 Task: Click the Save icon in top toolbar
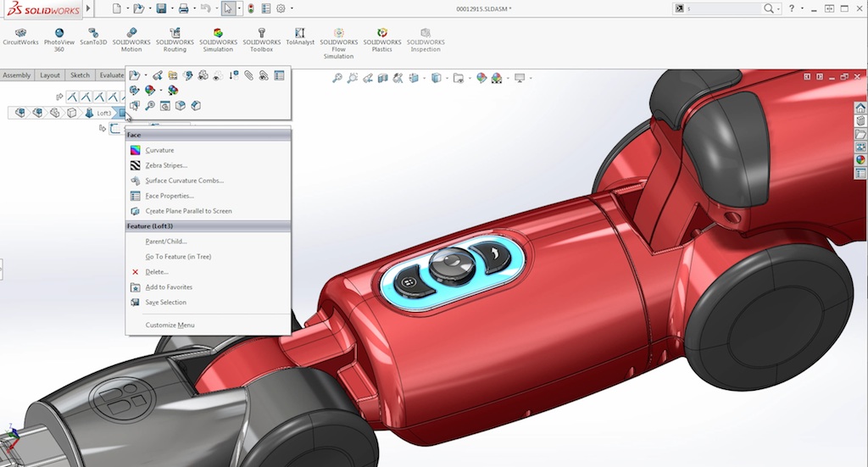click(x=161, y=8)
